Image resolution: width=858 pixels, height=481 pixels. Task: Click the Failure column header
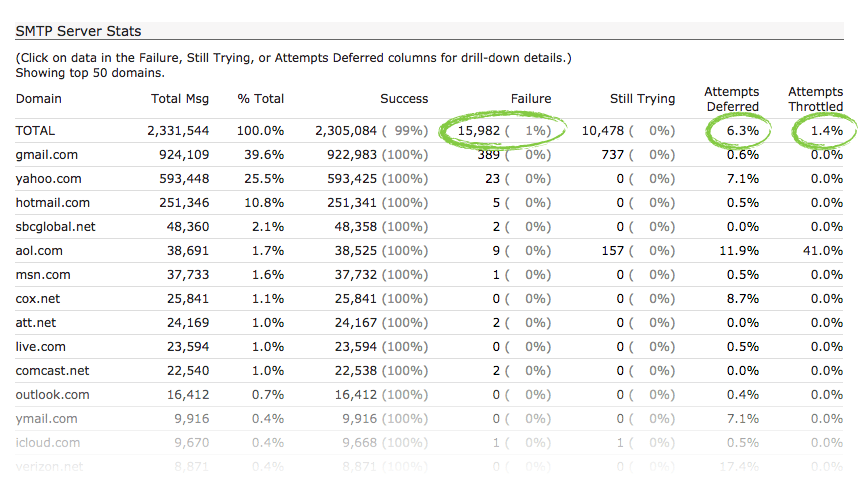531,99
